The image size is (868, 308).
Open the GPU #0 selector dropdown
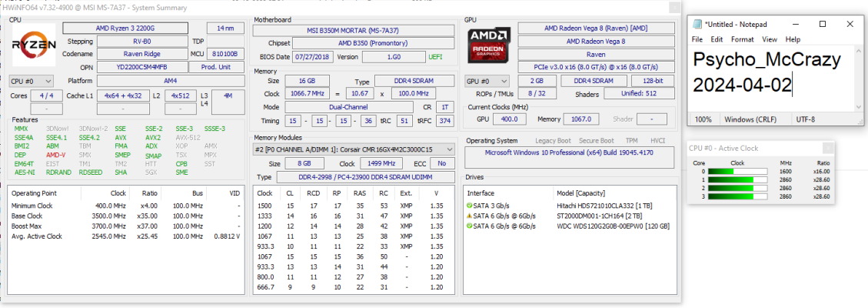[x=487, y=82]
